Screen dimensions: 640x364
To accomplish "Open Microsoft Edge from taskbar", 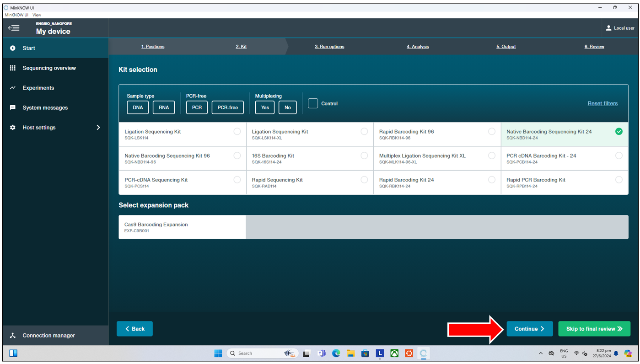I will click(336, 353).
